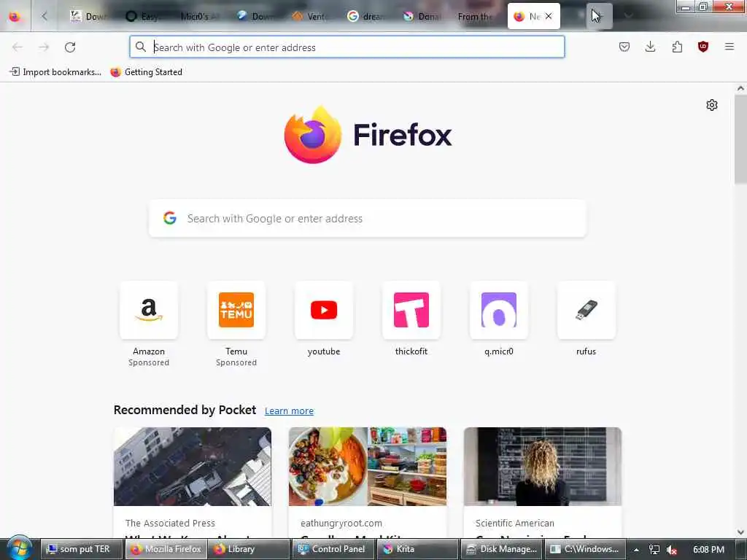Open the Scientific American story thumbnail

pyautogui.click(x=543, y=467)
